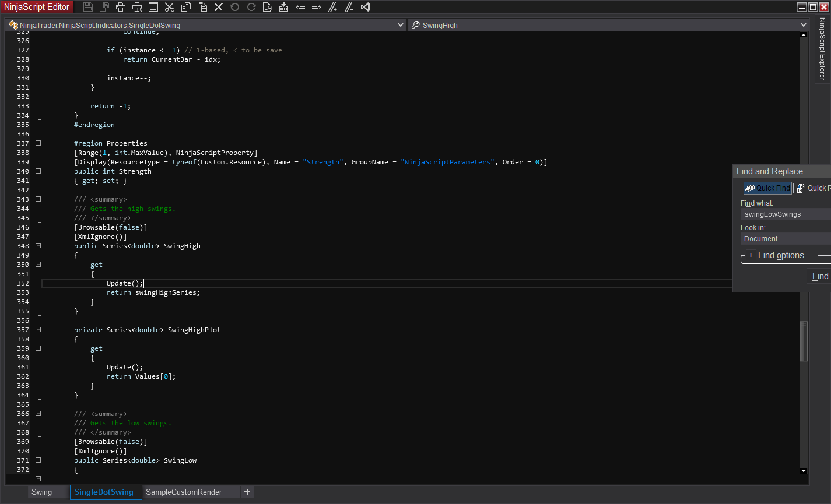Add a new tab with plus button
The width and height of the screenshot is (831, 504).
247,492
